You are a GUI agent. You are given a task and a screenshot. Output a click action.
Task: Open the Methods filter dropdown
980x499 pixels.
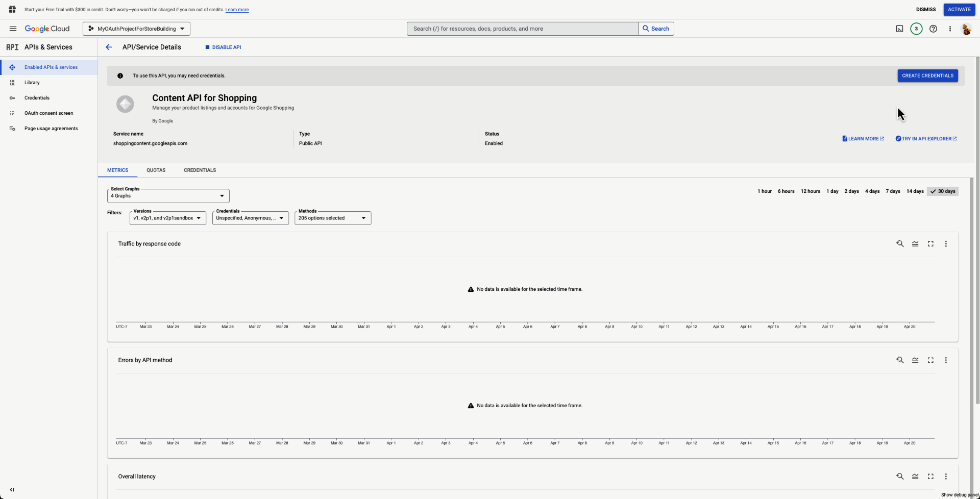[332, 218]
